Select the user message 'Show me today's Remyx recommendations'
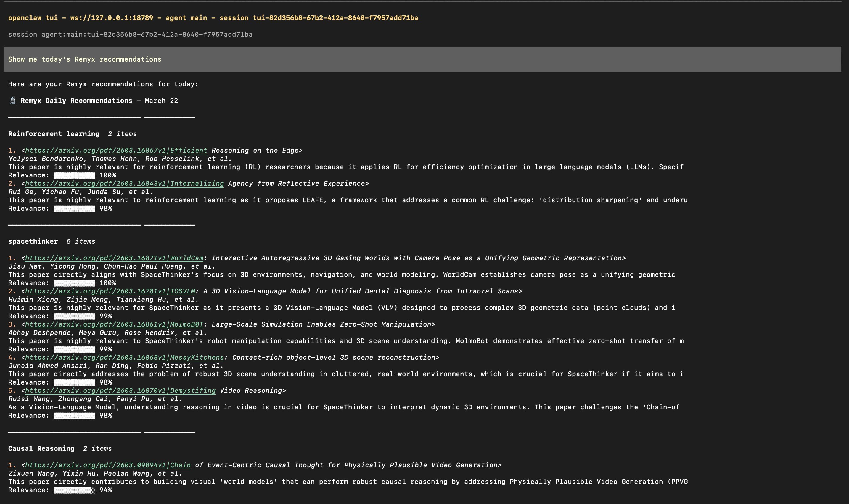 coord(85,59)
